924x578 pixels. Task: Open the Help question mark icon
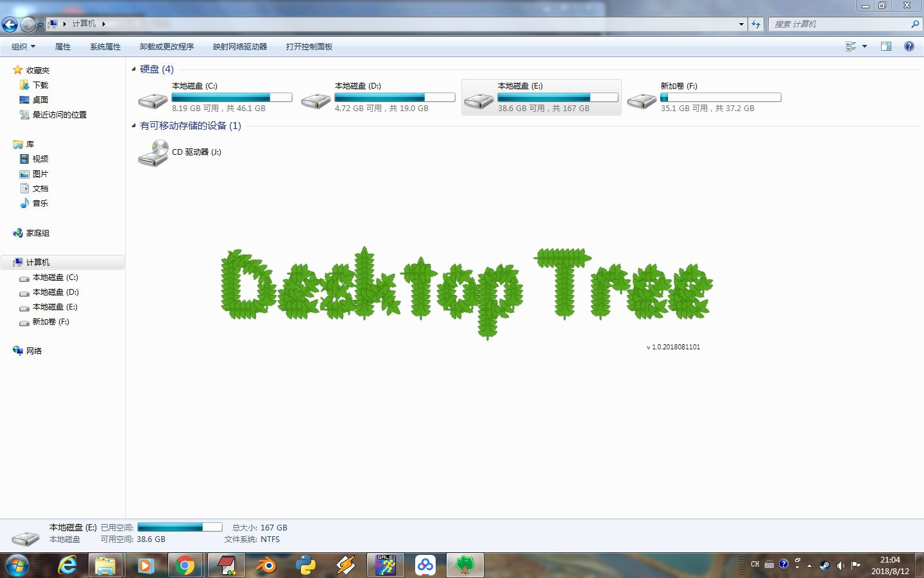909,46
